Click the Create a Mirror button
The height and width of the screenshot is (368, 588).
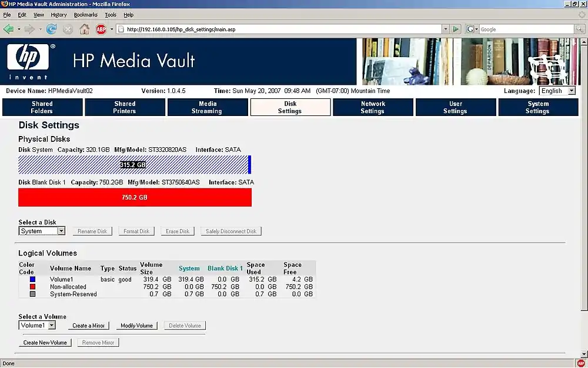(x=88, y=326)
